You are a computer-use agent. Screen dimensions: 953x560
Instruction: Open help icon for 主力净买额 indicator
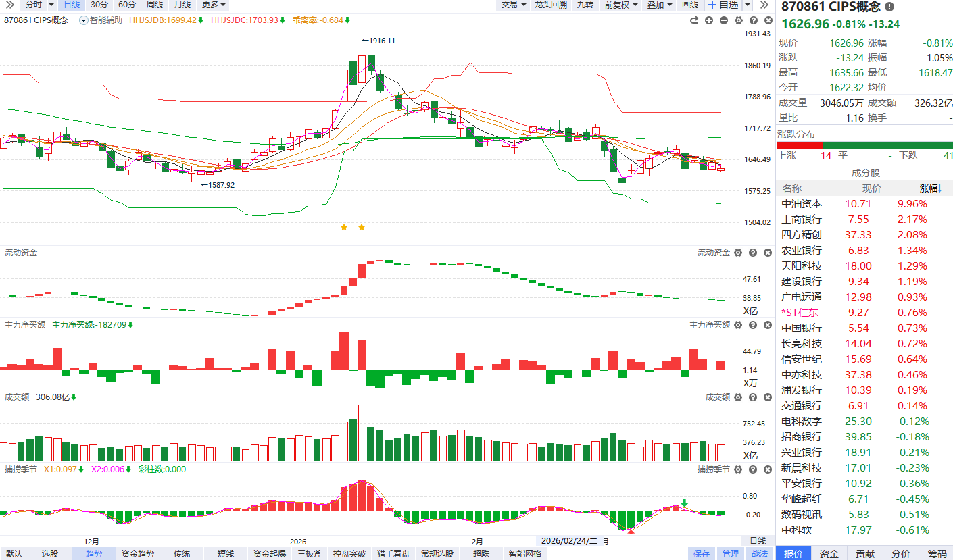753,325
